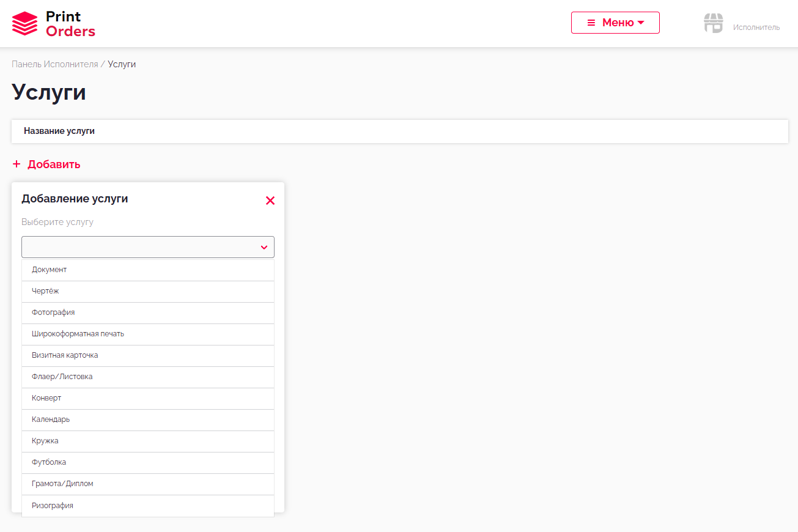Click the Выберите услугу select field
The height and width of the screenshot is (532, 798).
tap(141, 247)
